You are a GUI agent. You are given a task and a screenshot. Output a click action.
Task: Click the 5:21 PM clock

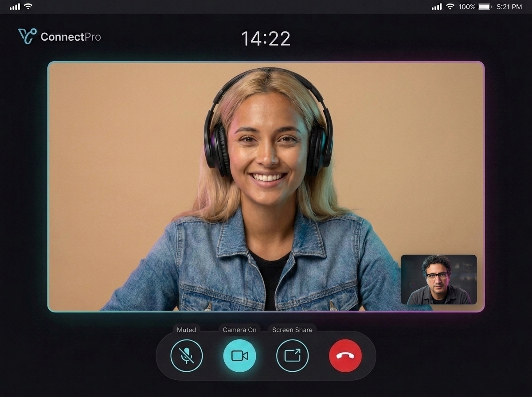point(509,7)
